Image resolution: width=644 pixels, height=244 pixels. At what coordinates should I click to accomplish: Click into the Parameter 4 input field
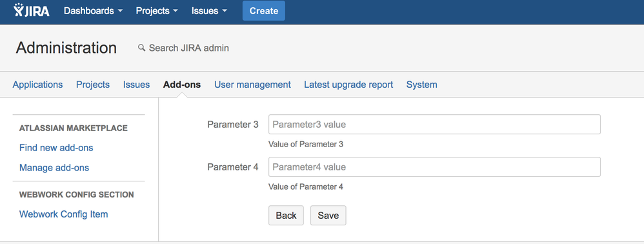click(x=434, y=167)
